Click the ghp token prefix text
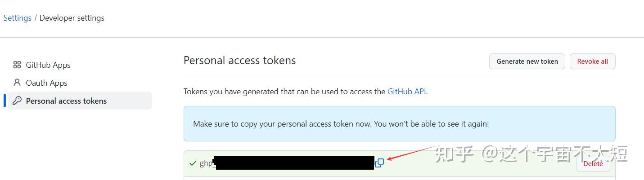The image size is (644, 180). [206, 163]
